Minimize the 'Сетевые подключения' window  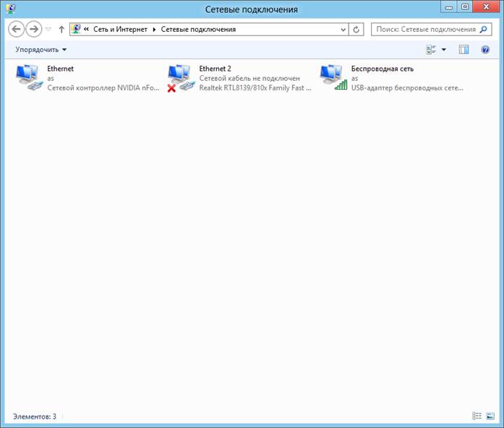click(449, 7)
